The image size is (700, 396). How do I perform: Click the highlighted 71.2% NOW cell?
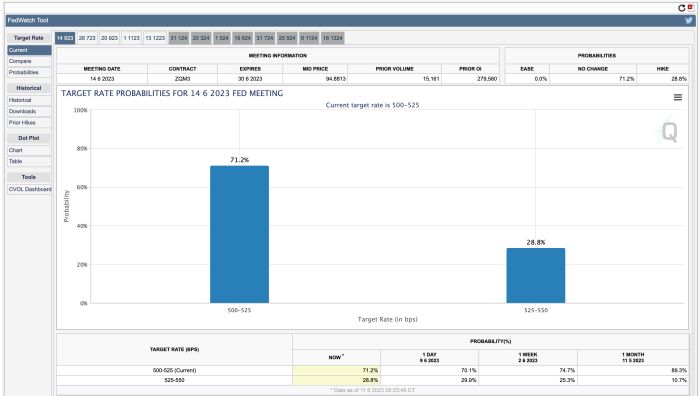tap(337, 371)
